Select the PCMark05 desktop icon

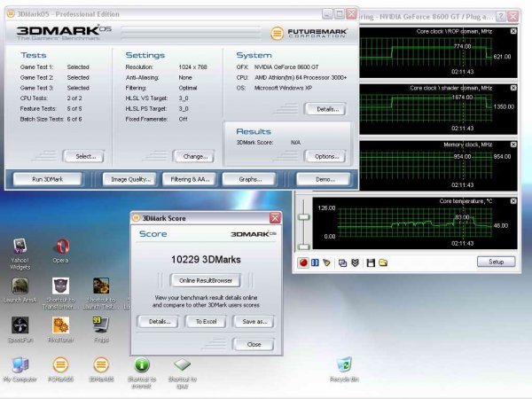(x=60, y=370)
